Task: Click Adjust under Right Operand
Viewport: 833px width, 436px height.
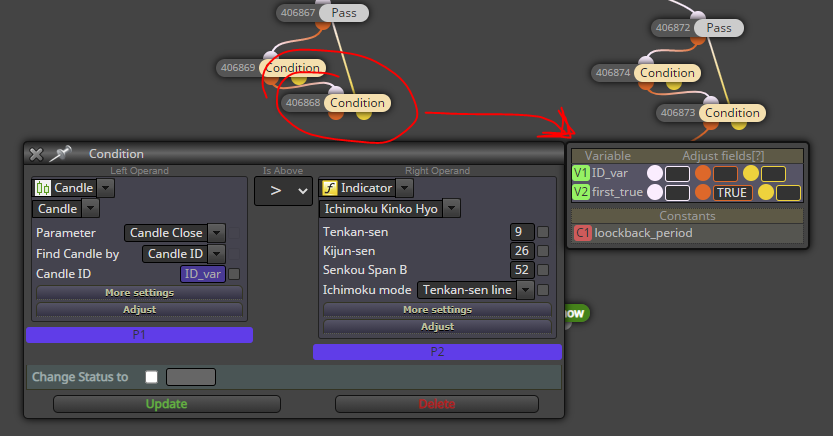Action: [437, 327]
